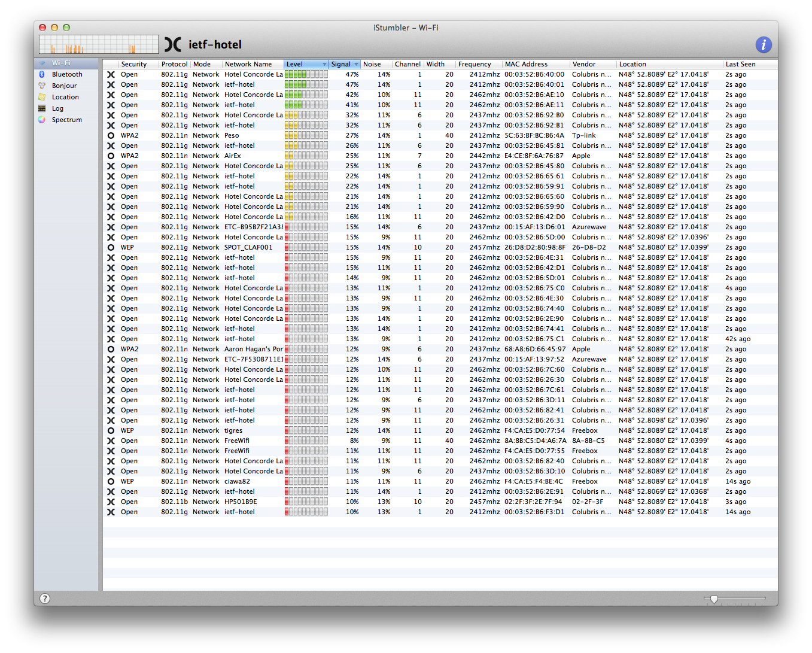Click level bar for Peso network
Screen dimensions: 812x653
click(x=306, y=135)
